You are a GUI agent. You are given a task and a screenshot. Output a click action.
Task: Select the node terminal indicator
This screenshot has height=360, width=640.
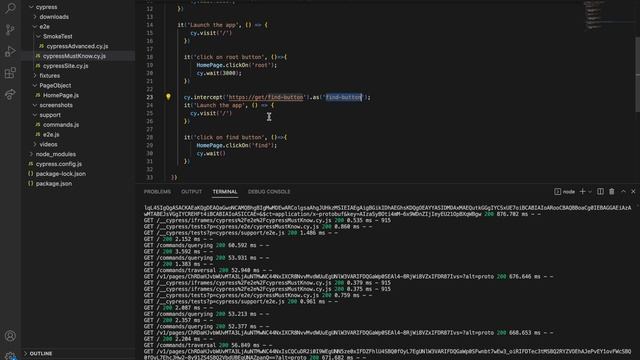pyautogui.click(x=564, y=191)
